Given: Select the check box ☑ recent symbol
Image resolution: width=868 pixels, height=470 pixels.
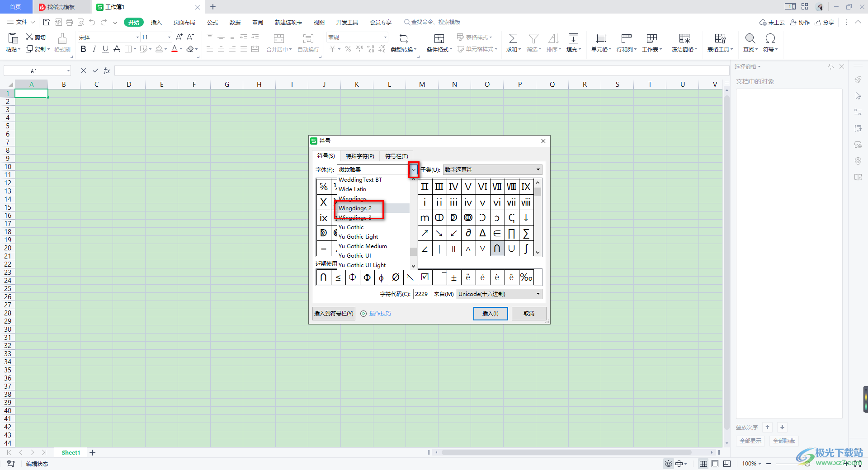Looking at the screenshot, I should 425,277.
